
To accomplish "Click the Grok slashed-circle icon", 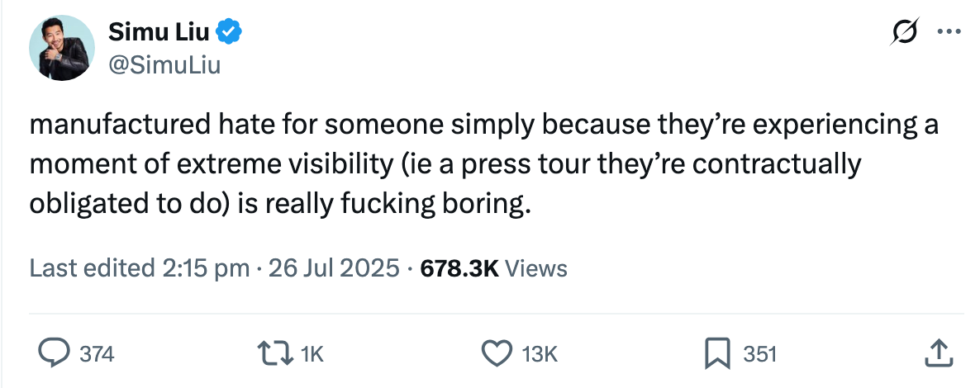I will [x=903, y=33].
